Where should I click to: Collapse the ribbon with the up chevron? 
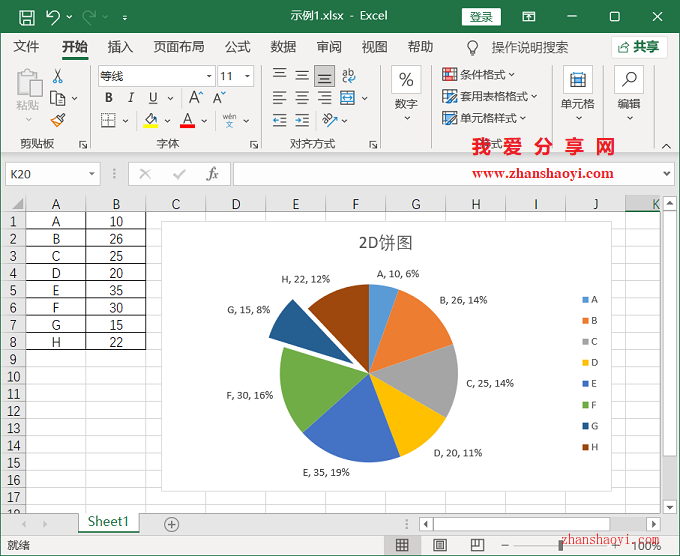pos(666,146)
